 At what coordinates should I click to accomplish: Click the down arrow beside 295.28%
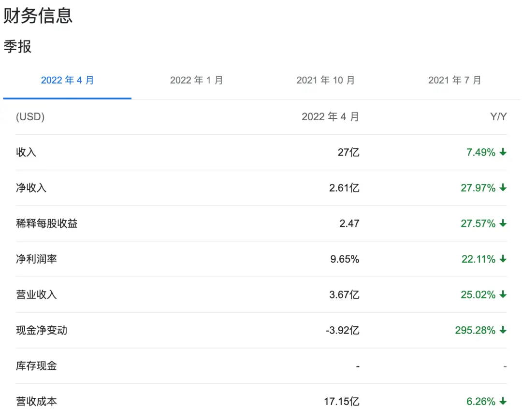[x=503, y=331]
